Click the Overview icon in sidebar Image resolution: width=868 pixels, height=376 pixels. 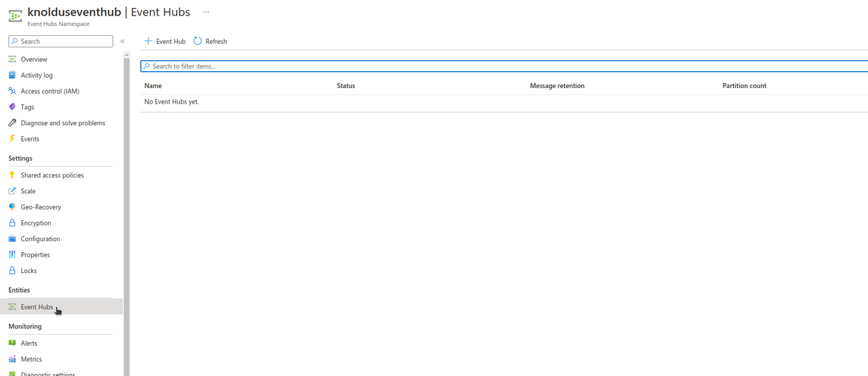click(x=12, y=60)
